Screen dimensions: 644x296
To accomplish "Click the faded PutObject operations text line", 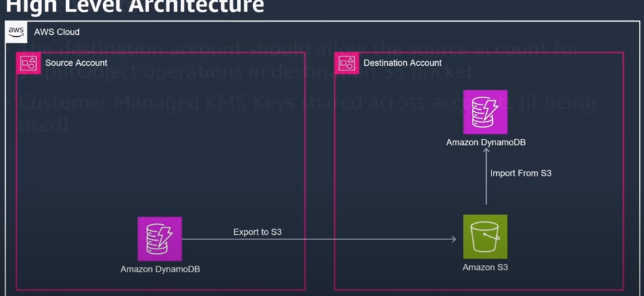I will click(x=246, y=72).
